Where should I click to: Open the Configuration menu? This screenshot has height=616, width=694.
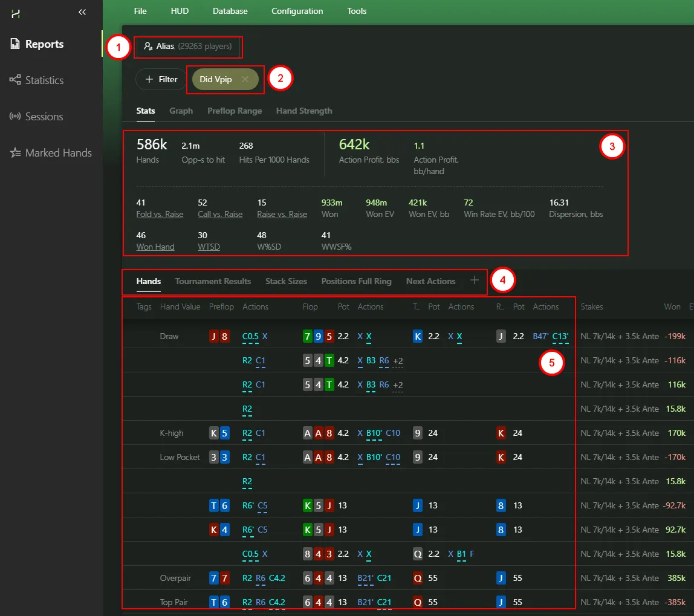coord(297,11)
